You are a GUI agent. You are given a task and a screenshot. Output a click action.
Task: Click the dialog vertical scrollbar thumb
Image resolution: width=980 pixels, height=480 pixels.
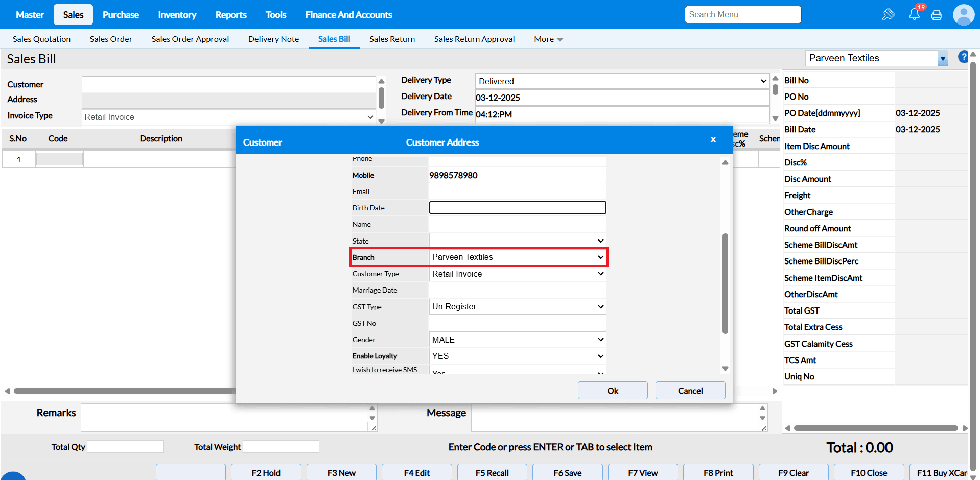pyautogui.click(x=725, y=283)
